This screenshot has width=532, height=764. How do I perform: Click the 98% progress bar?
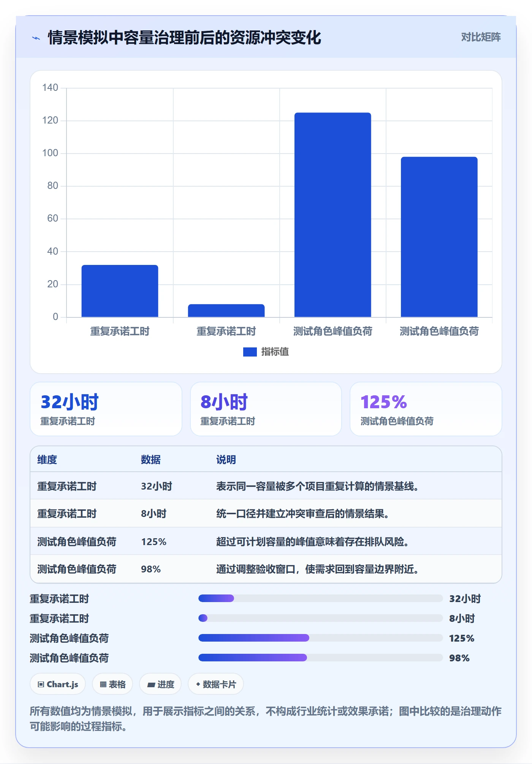[x=320, y=658]
